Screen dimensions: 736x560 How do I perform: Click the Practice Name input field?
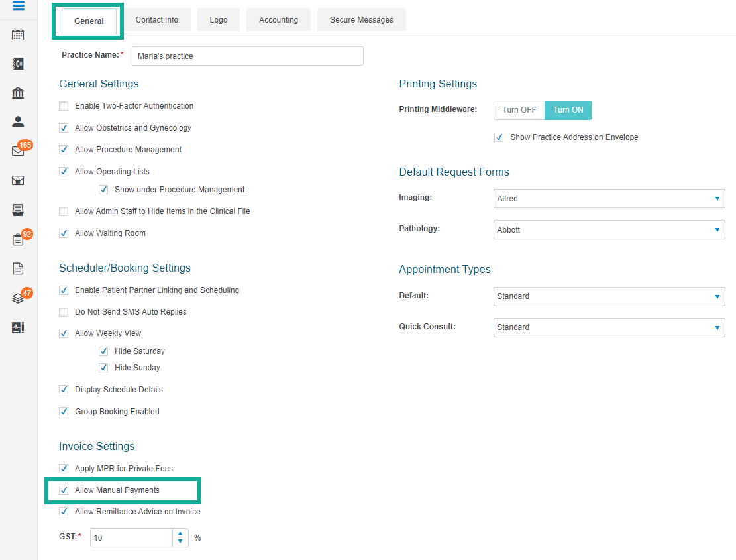tap(248, 56)
